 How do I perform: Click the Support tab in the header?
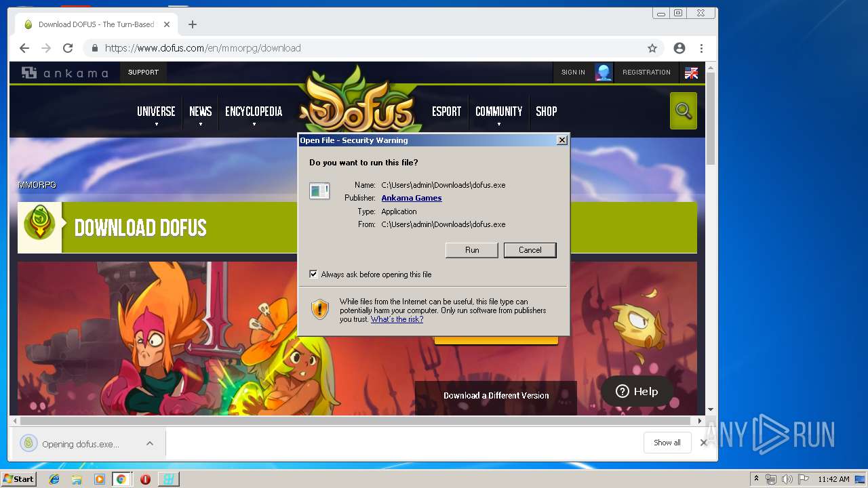[x=143, y=73]
